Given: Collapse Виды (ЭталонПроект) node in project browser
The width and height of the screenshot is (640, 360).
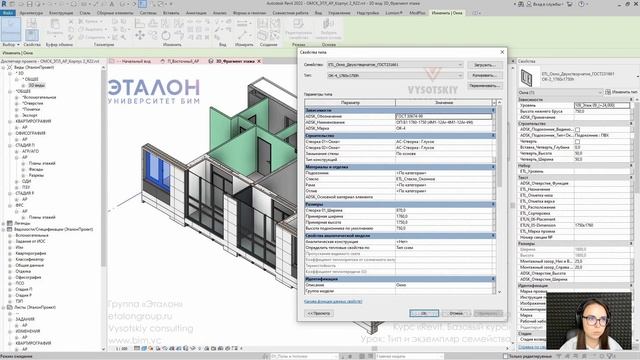Looking at the screenshot, I should 4,67.
